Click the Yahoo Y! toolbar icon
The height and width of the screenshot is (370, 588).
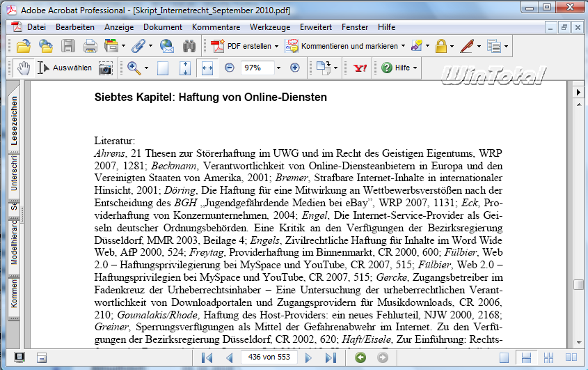360,68
